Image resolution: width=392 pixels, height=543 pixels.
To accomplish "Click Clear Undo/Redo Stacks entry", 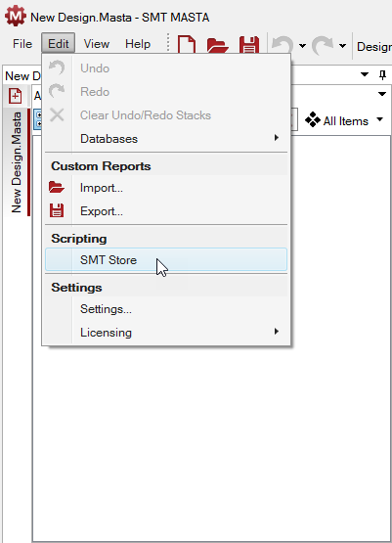I will click(x=166, y=115).
